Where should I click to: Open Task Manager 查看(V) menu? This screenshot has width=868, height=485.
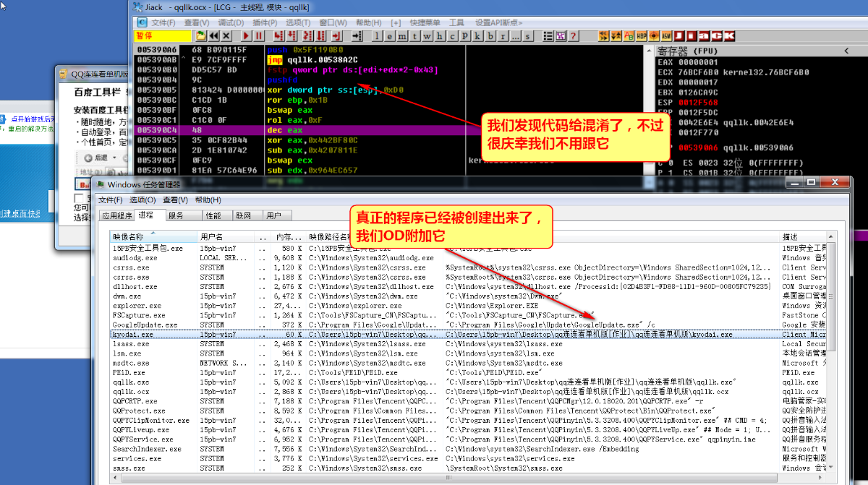click(175, 200)
